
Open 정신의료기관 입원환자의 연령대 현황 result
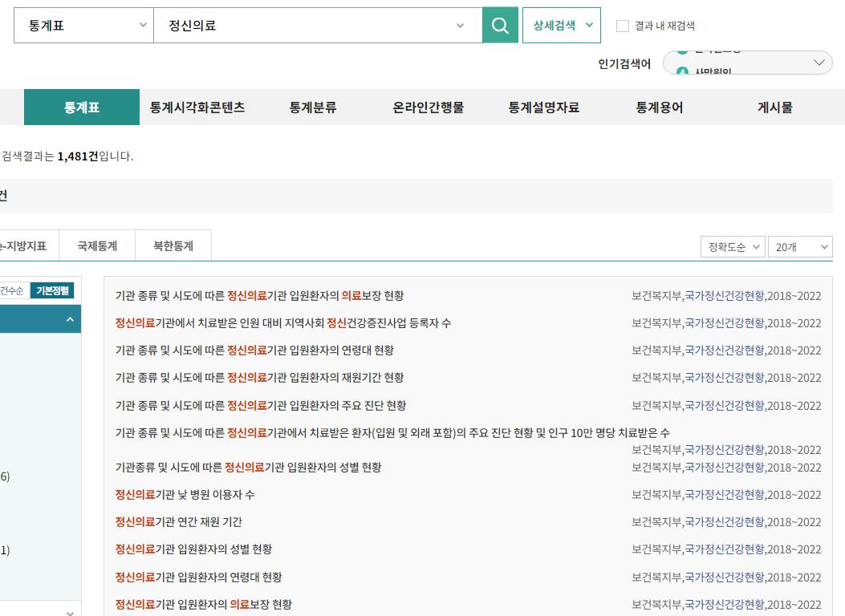tap(198, 577)
